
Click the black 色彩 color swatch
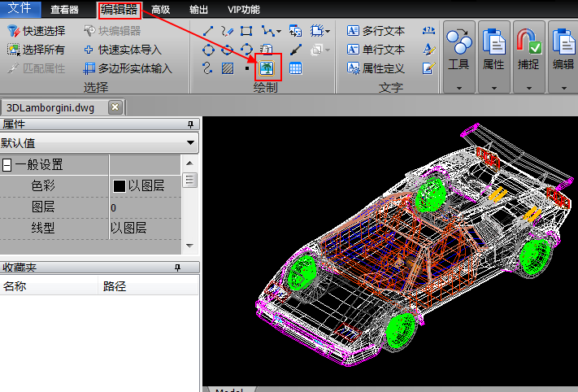(x=119, y=186)
